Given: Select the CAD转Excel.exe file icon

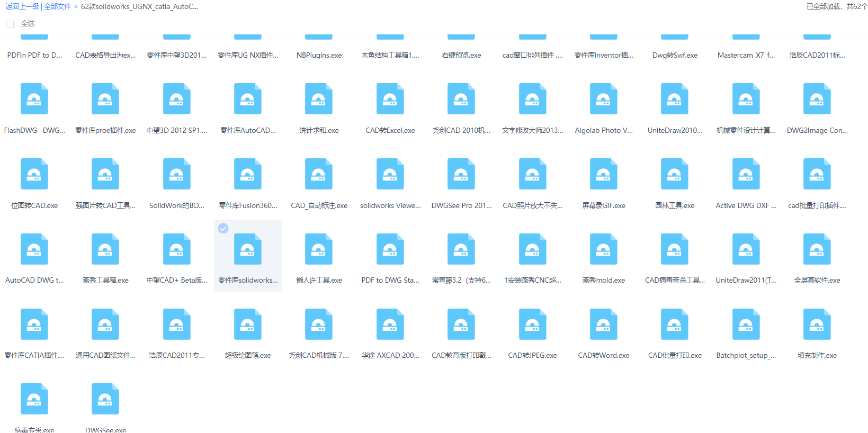Looking at the screenshot, I should 390,98.
